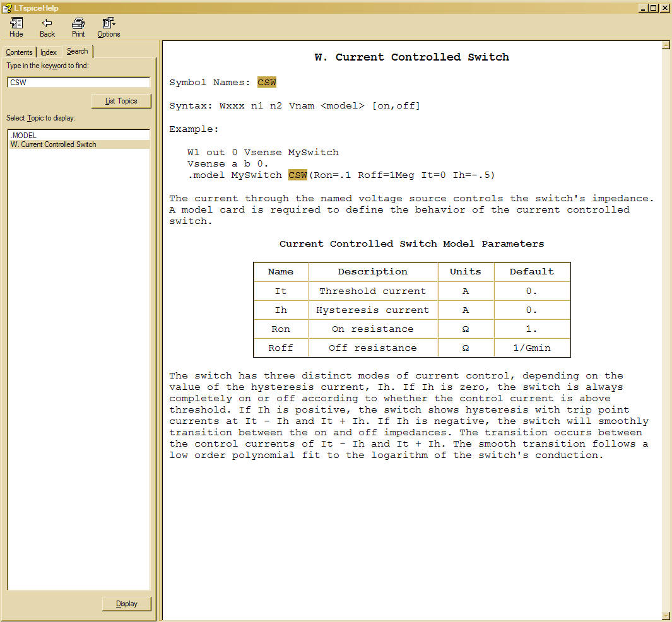This screenshot has width=672, height=622.
Task: Click the LTspiceHelp title bar icon
Action: [7, 8]
